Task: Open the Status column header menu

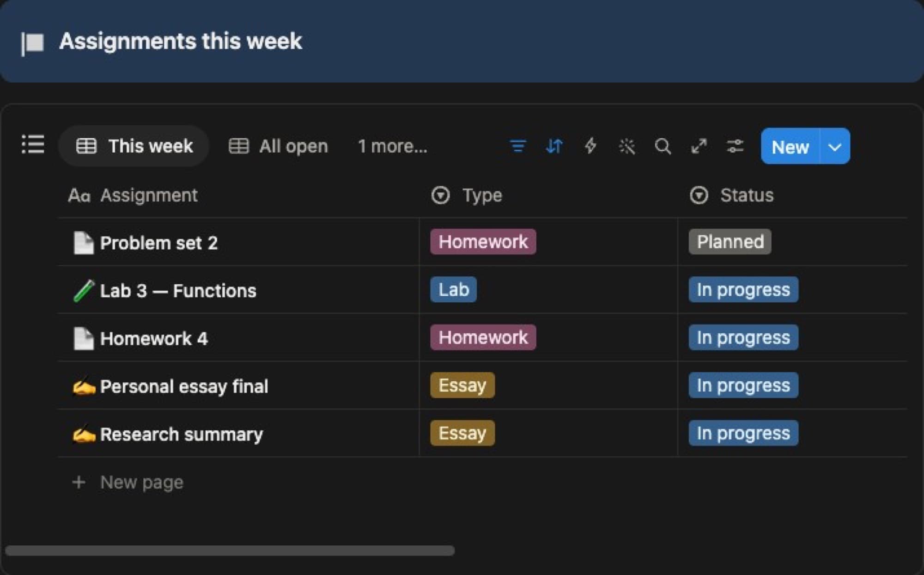Action: [x=731, y=195]
